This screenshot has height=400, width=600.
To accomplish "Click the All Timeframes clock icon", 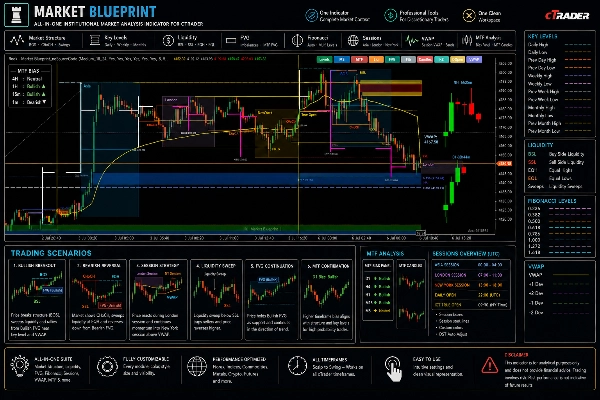I will tap(297, 366).
